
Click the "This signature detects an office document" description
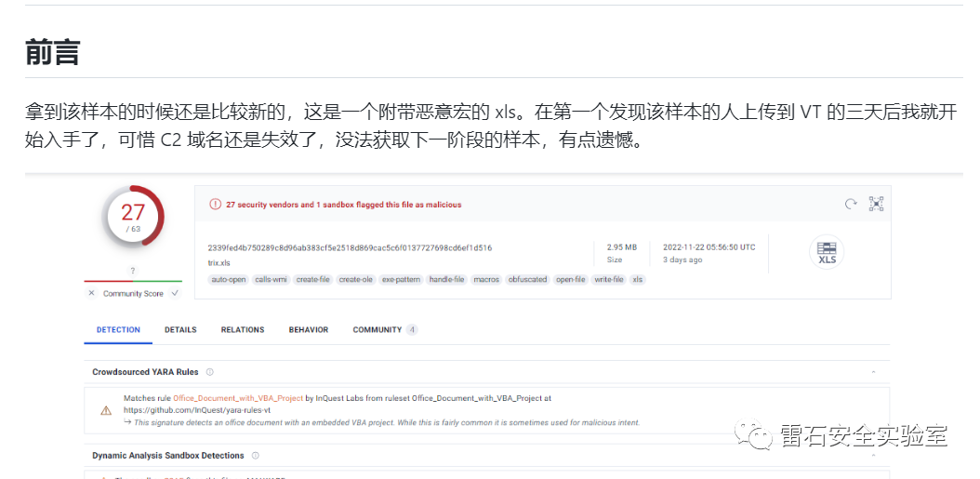tap(387, 422)
